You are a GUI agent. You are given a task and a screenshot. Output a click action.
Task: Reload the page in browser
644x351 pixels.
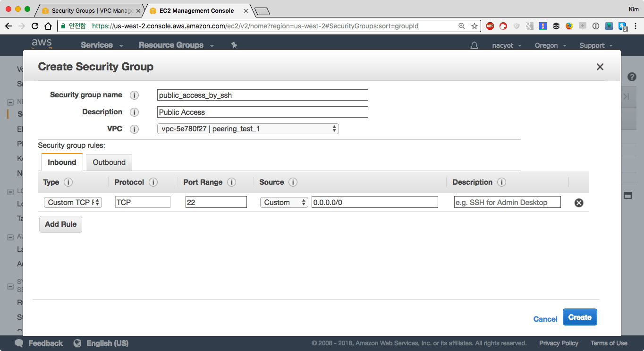click(35, 26)
